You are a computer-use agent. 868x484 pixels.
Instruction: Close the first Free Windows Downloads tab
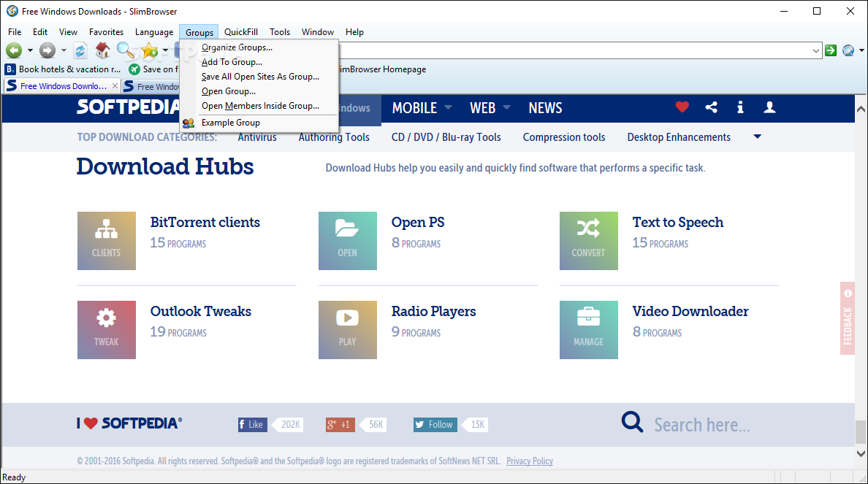coord(115,85)
